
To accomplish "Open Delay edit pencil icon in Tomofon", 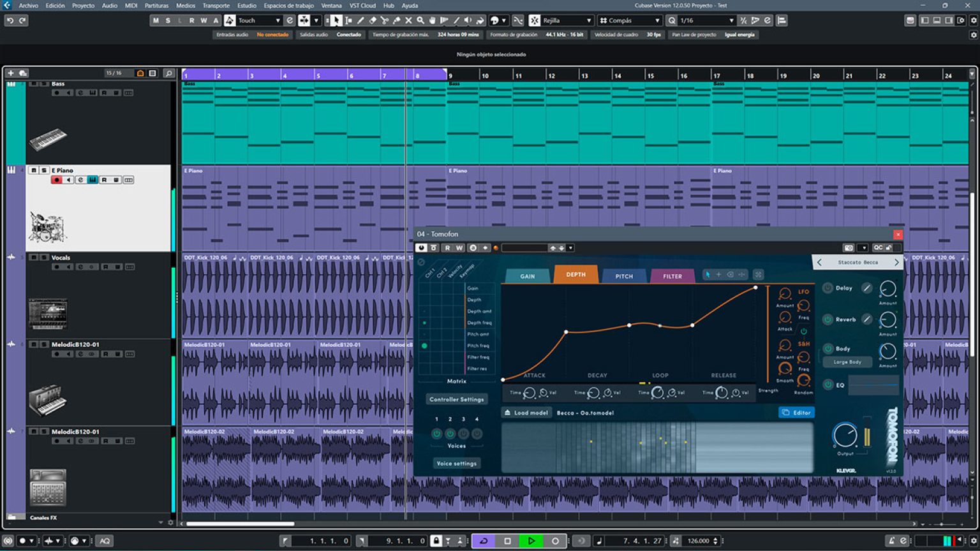I will pyautogui.click(x=866, y=288).
